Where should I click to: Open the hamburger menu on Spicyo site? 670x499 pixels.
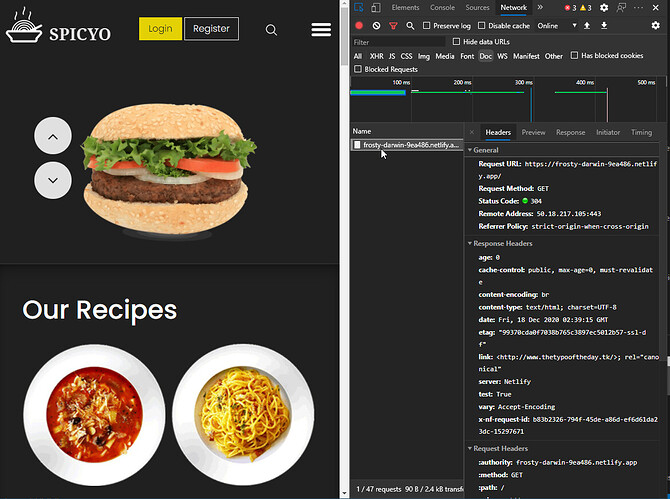[321, 29]
